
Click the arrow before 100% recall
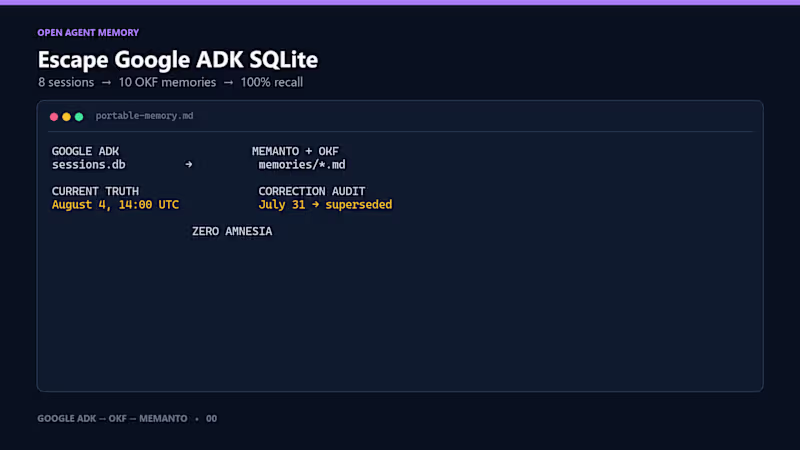click(x=228, y=83)
